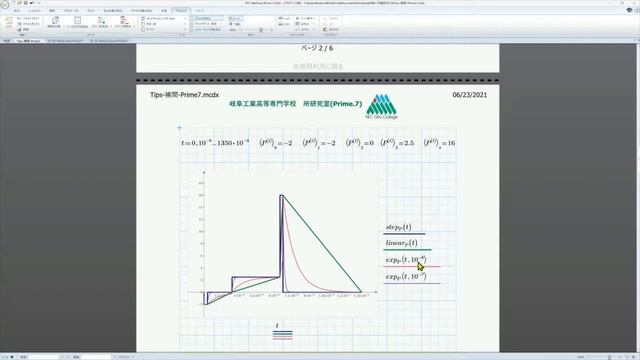The image size is (640, 360).
Task: Open the File name insert dropdown
Action: click(x=305, y=29)
